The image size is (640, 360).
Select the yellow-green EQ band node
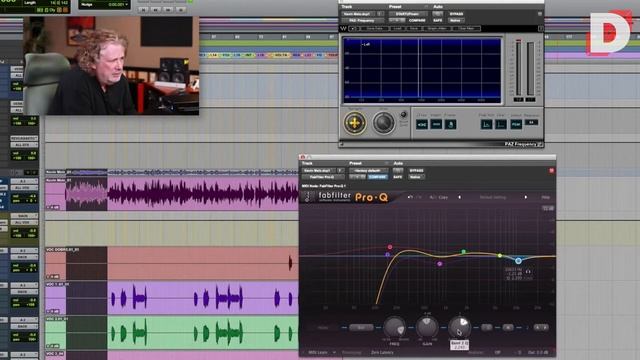pyautogui.click(x=500, y=256)
